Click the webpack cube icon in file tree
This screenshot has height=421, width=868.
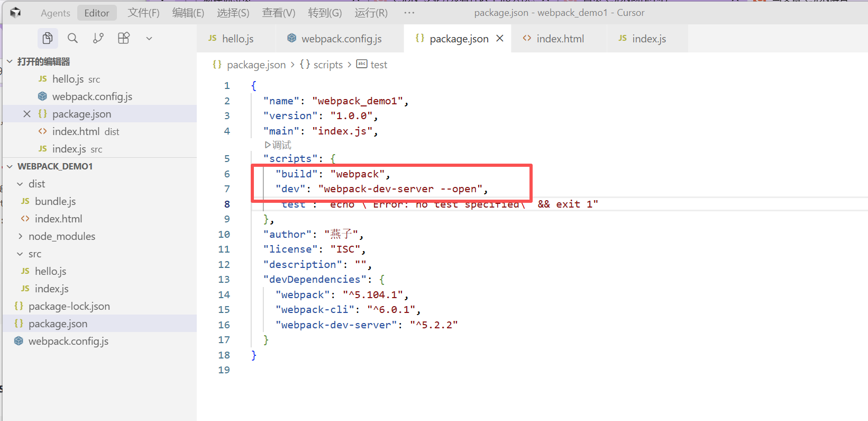19,341
